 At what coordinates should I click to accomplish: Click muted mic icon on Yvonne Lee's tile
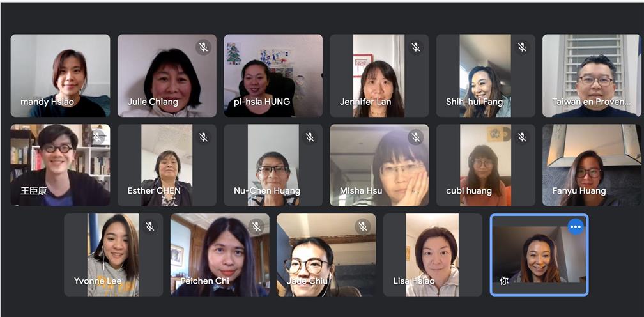point(150,226)
